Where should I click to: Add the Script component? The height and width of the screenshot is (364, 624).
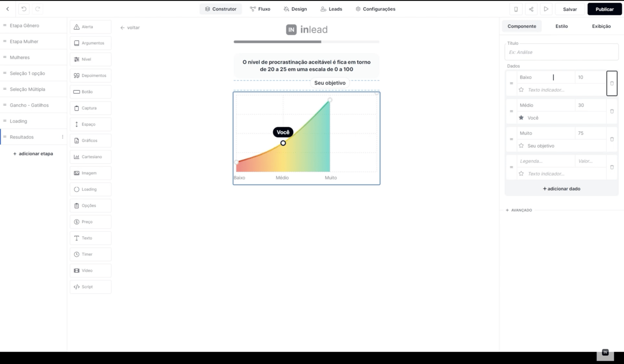[x=90, y=287]
